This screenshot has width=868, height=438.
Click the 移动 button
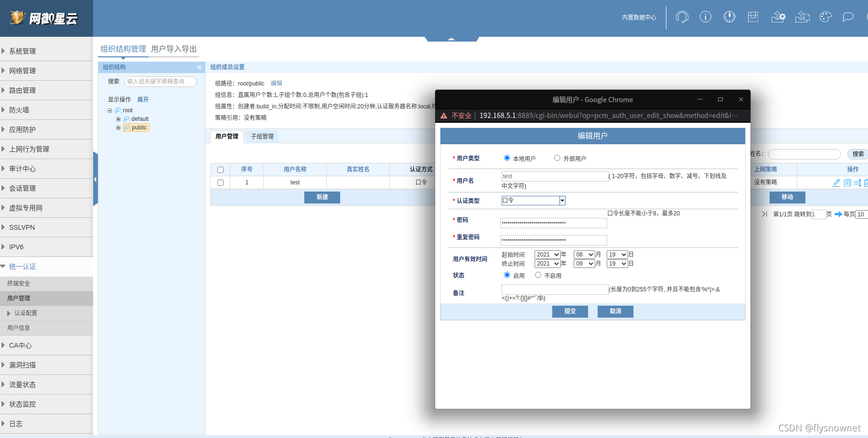click(x=787, y=197)
